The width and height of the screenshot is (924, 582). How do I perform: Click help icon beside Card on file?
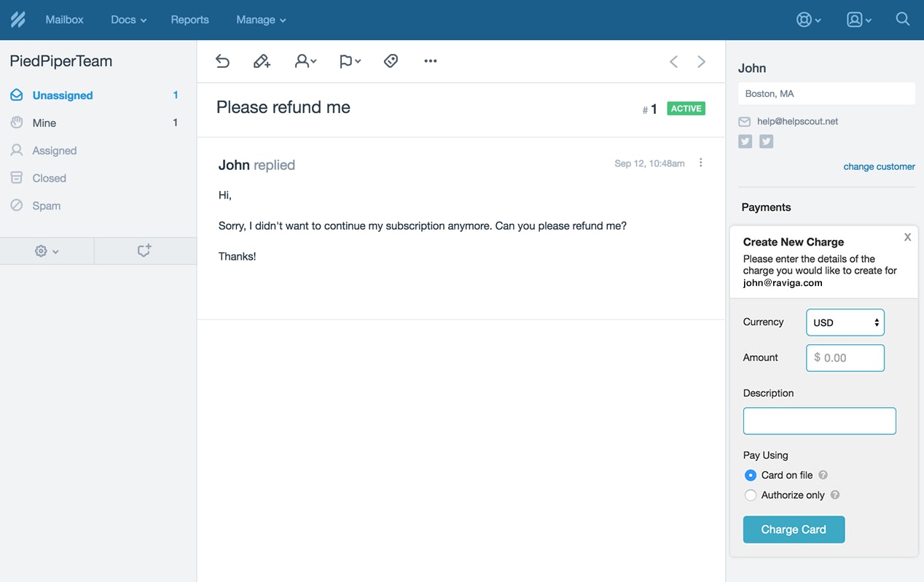[x=823, y=475]
